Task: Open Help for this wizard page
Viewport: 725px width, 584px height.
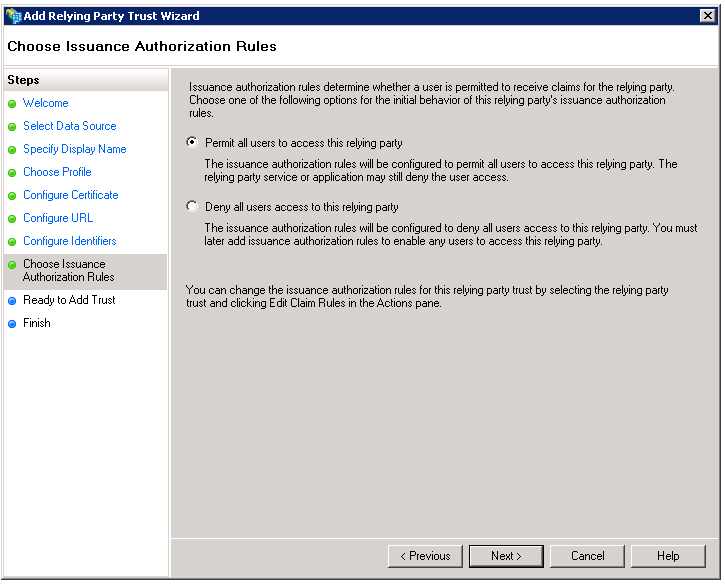Action: pyautogui.click(x=668, y=556)
